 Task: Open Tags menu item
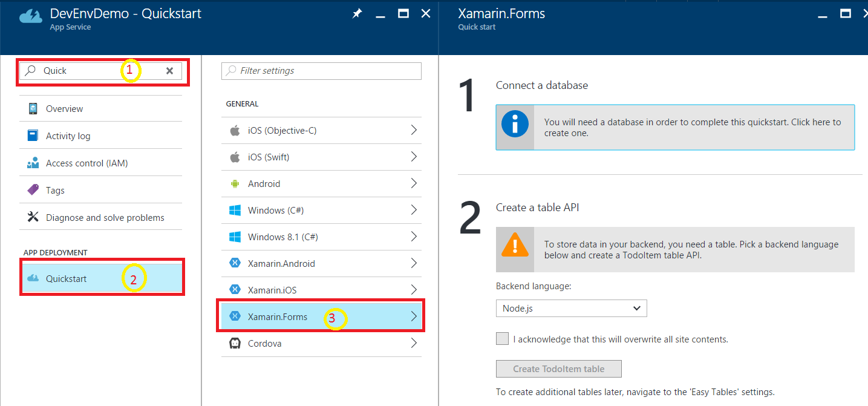101,190
